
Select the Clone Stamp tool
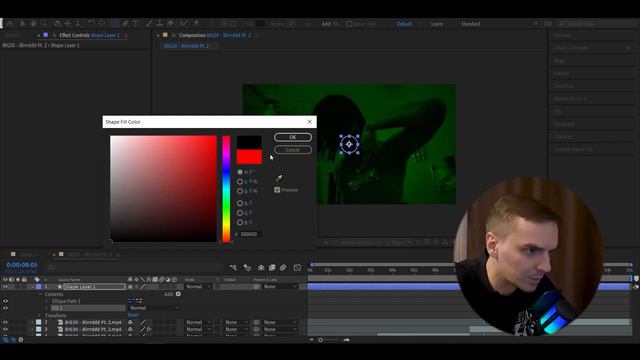point(160,24)
